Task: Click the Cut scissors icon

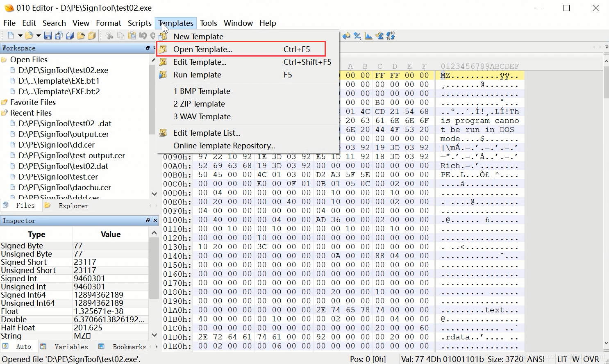Action: tap(110, 36)
